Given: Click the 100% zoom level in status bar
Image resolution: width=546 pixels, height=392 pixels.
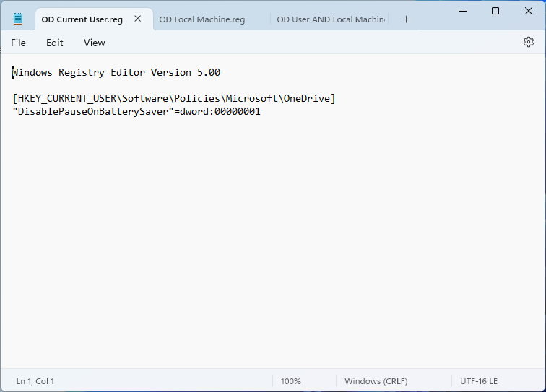Looking at the screenshot, I should click(290, 381).
